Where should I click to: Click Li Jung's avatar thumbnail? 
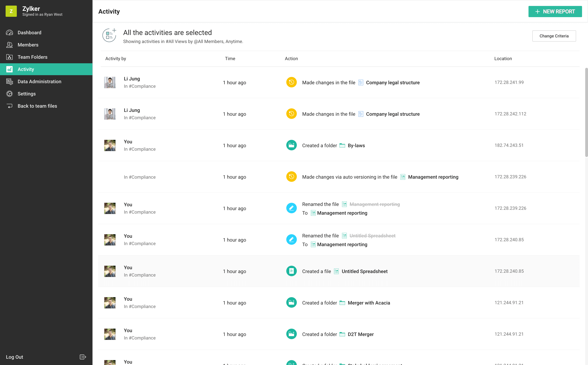click(x=110, y=83)
